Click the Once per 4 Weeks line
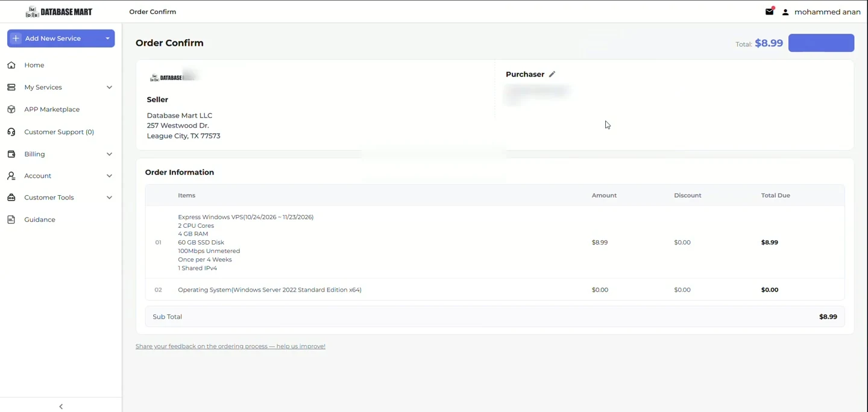868x412 pixels. pyautogui.click(x=204, y=260)
